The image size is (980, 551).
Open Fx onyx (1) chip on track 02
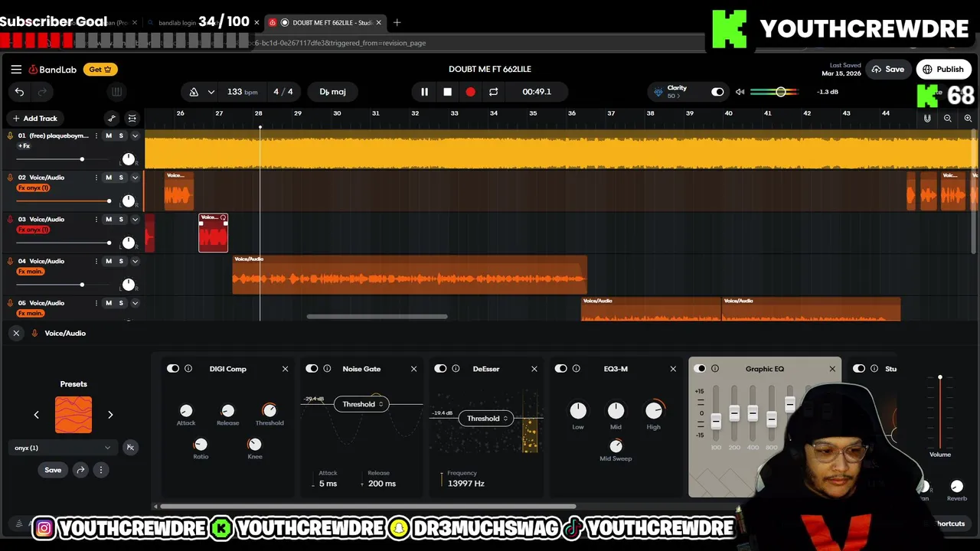[34, 188]
